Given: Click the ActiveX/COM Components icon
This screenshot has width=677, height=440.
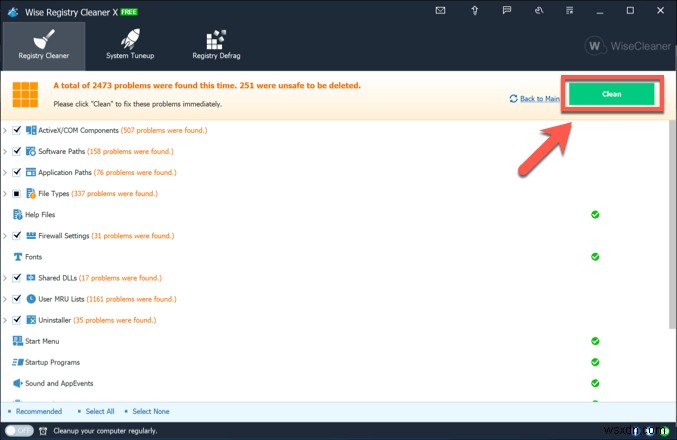Looking at the screenshot, I should point(31,130).
